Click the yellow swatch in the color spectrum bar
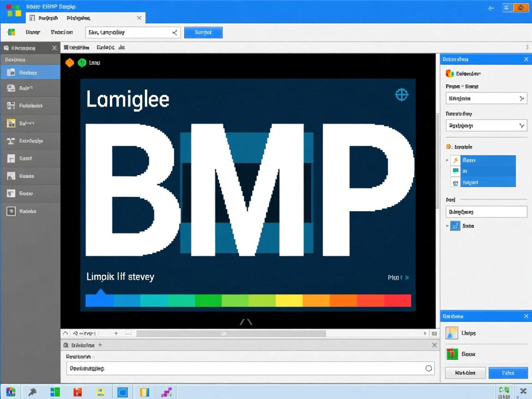This screenshot has height=399, width=532. click(289, 300)
